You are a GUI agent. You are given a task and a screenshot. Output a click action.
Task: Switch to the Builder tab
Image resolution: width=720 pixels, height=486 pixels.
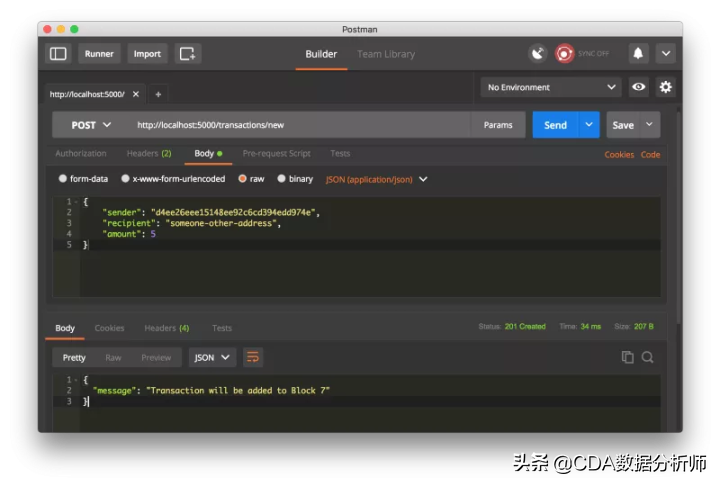(x=321, y=54)
